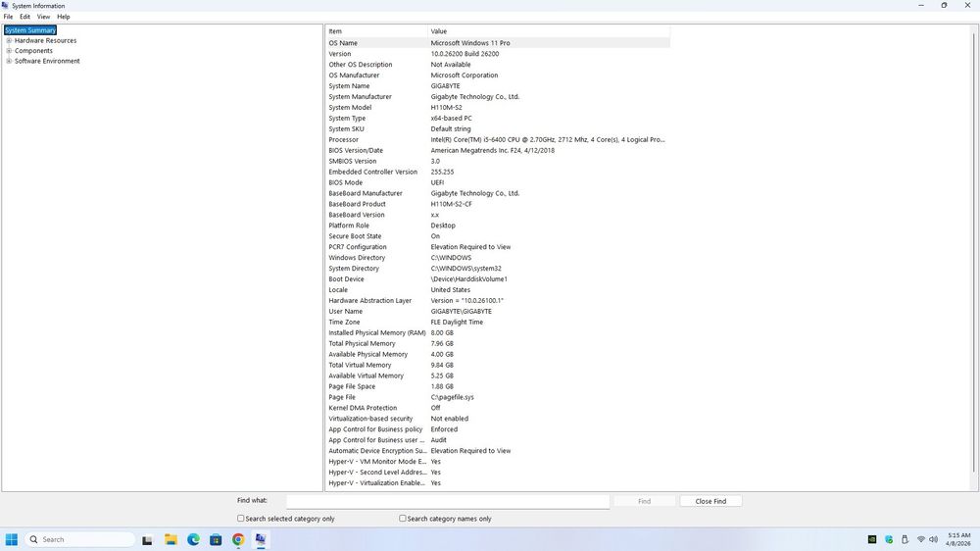Select the User Name row label

346,312
